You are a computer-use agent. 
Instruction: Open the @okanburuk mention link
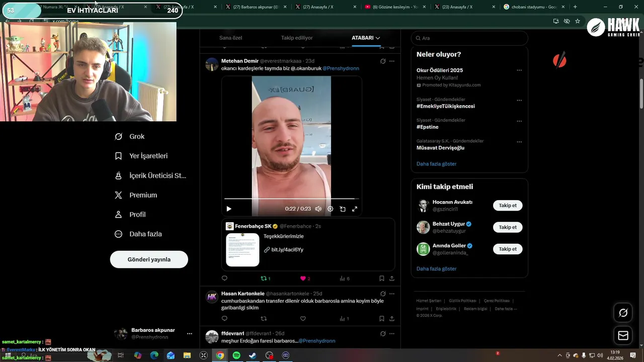(x=306, y=68)
